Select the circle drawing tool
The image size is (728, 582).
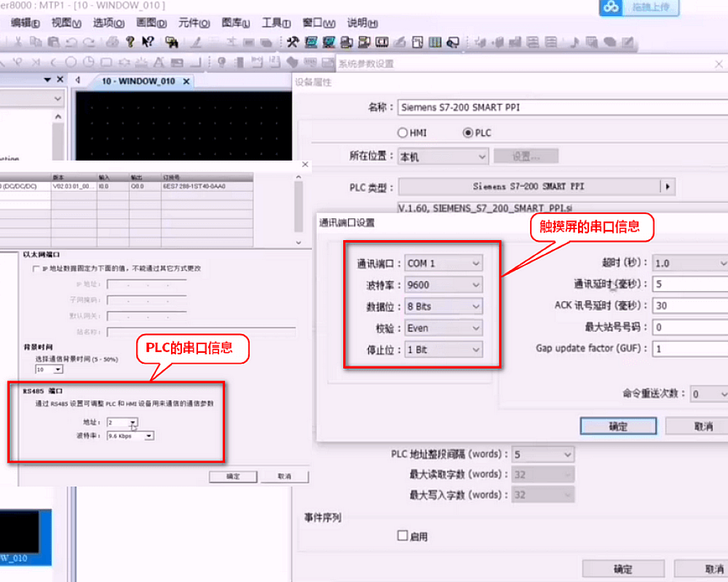(71, 62)
